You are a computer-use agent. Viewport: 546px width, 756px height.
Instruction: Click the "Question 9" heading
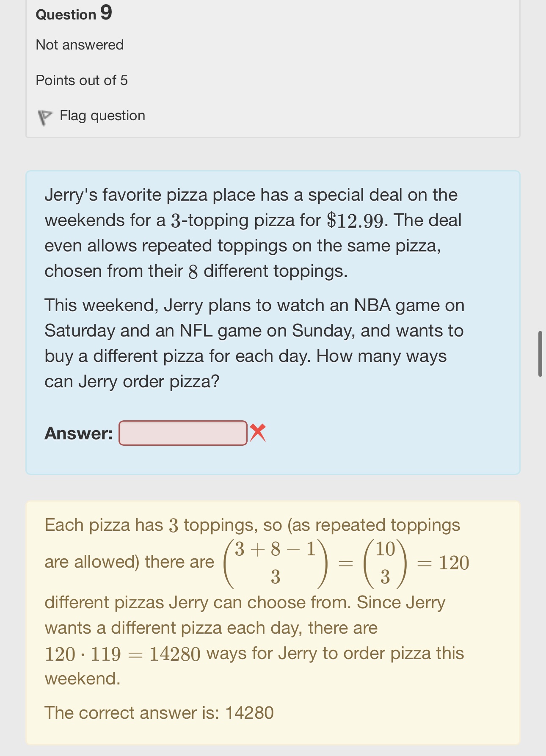pyautogui.click(x=74, y=14)
